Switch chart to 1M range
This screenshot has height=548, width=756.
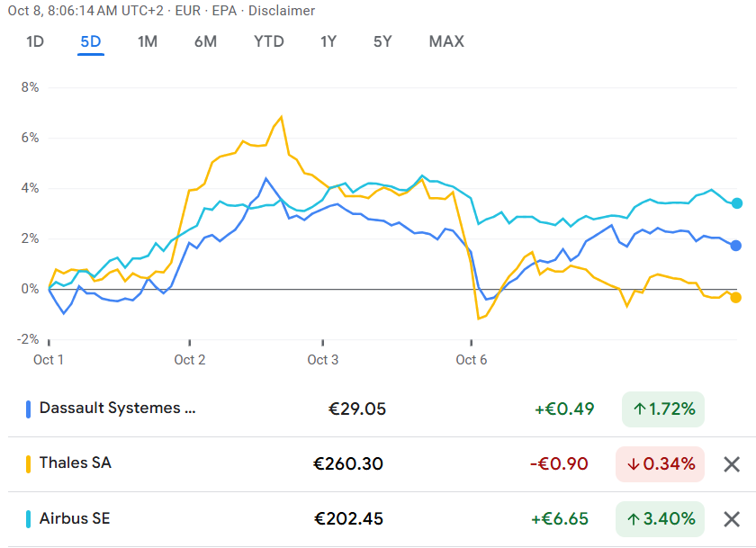coord(148,41)
